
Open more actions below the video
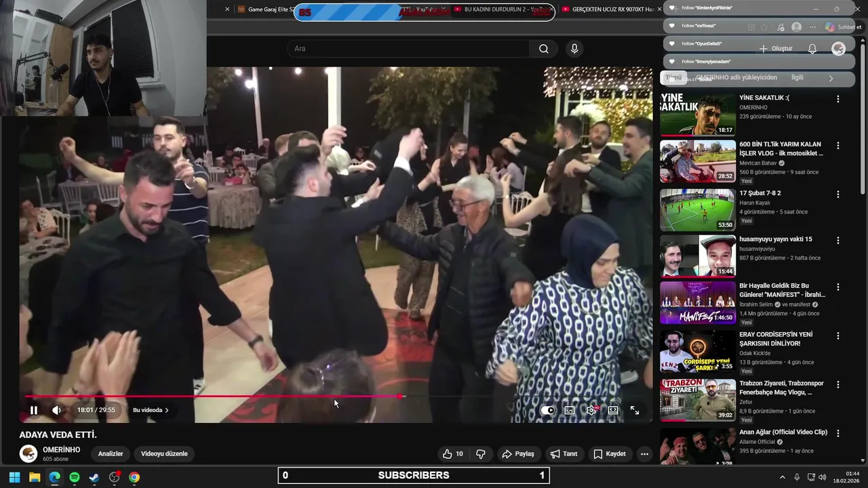645,454
